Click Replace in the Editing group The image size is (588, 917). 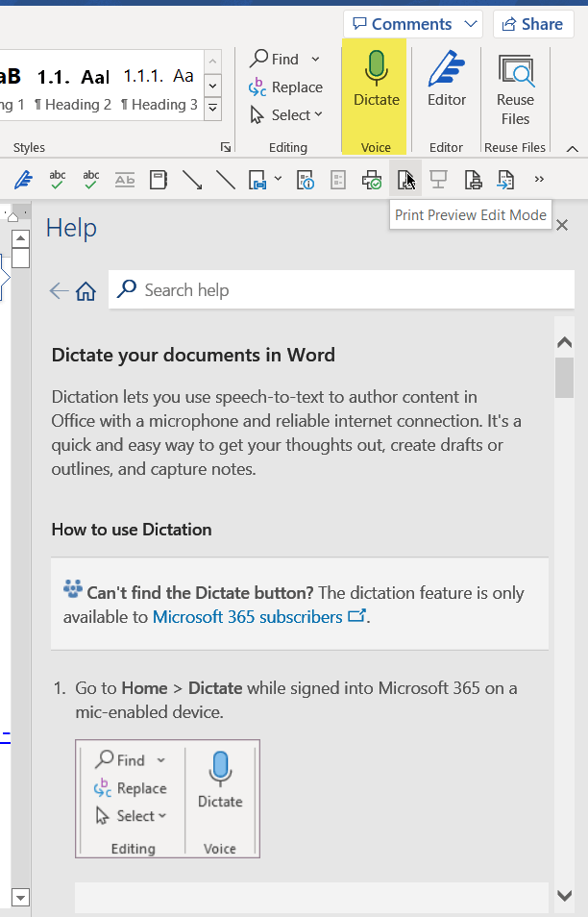[285, 87]
